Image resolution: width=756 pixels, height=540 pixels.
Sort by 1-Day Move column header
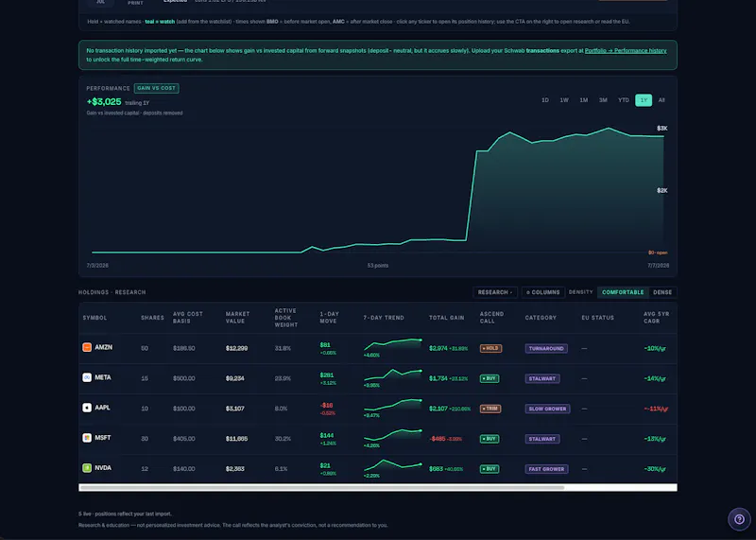pyautogui.click(x=329, y=318)
